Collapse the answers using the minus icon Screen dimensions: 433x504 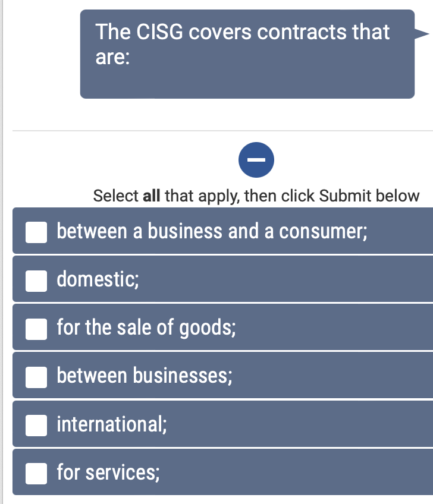tap(256, 159)
